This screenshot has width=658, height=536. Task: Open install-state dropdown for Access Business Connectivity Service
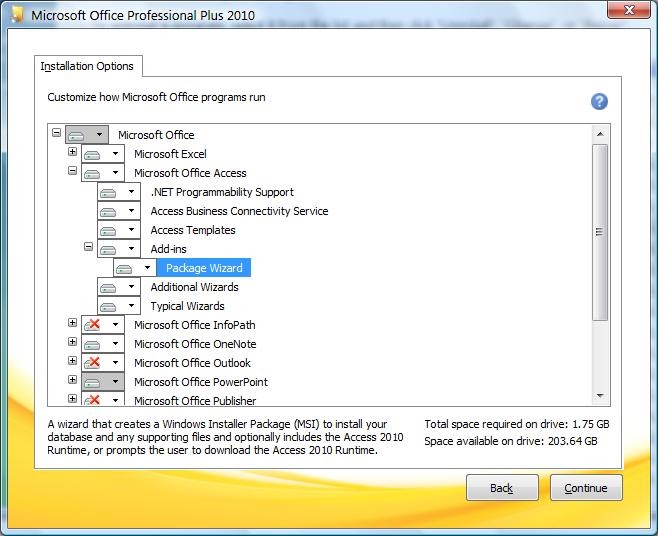(x=119, y=211)
